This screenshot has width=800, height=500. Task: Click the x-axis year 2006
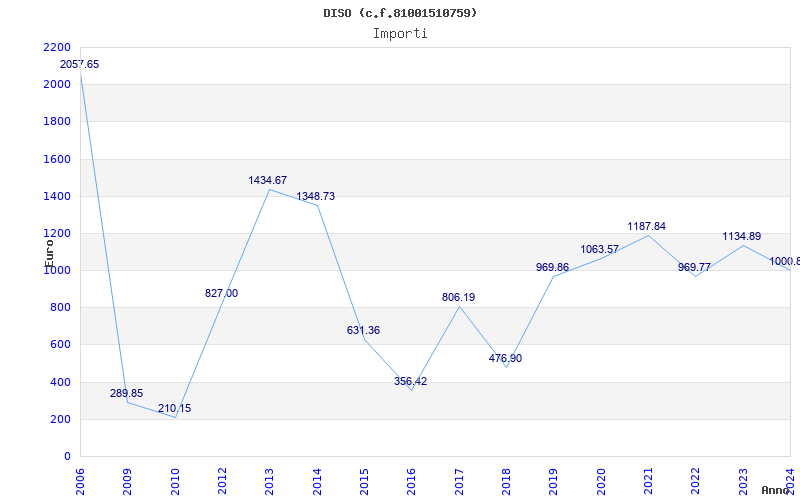pyautogui.click(x=80, y=481)
